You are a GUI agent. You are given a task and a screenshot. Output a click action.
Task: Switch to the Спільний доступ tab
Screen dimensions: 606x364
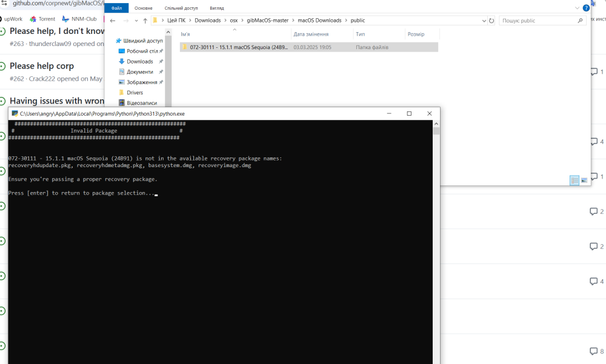[x=181, y=8]
